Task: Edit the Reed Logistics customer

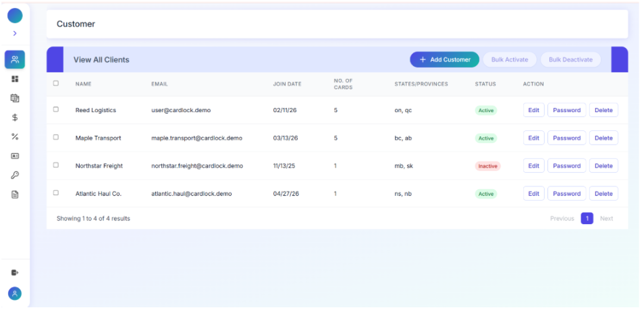Action: (533, 110)
